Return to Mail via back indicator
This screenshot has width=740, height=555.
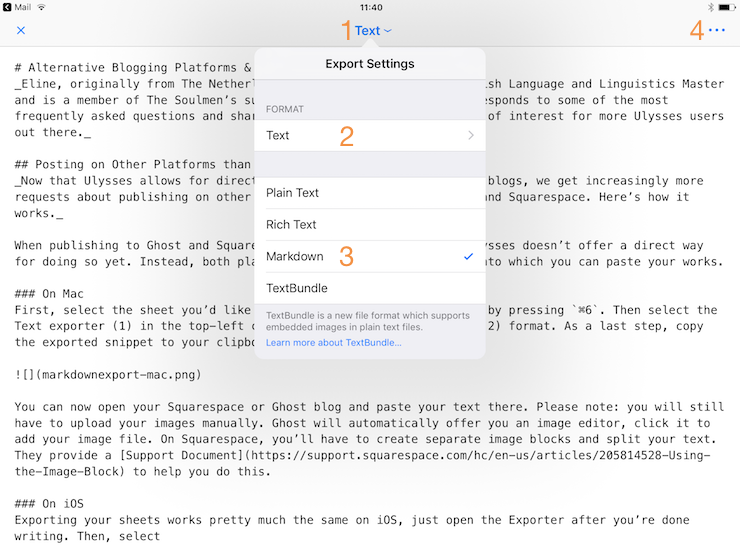17,7
